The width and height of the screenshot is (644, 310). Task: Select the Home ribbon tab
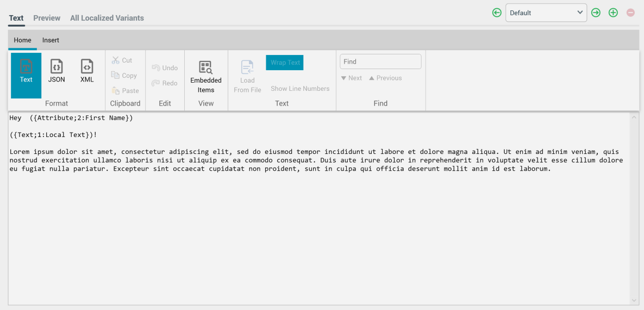pos(22,40)
